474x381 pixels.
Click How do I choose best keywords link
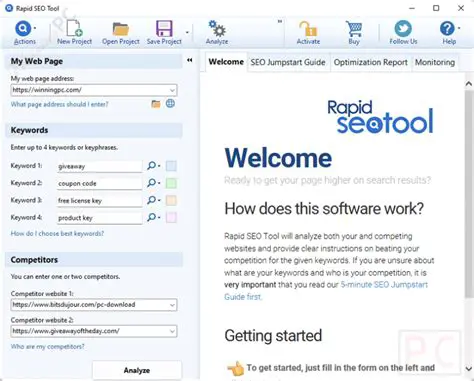pyautogui.click(x=57, y=234)
